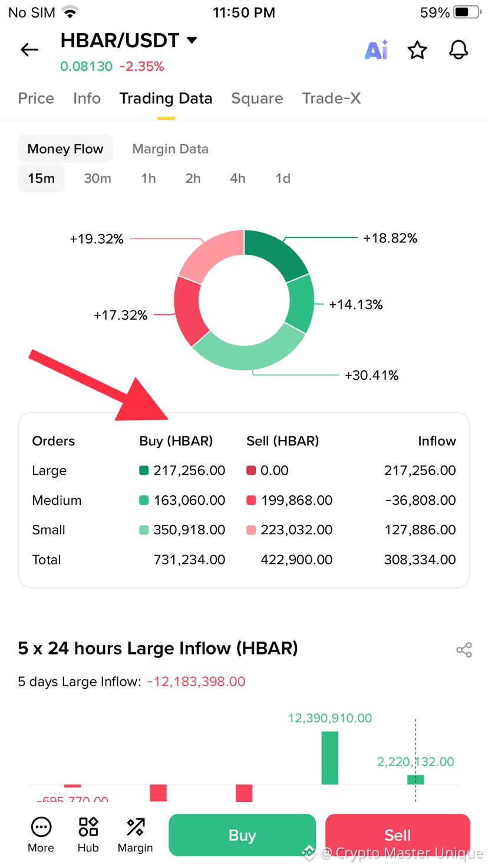Choose the 1d interval
The width and height of the screenshot is (488, 868).
point(283,178)
